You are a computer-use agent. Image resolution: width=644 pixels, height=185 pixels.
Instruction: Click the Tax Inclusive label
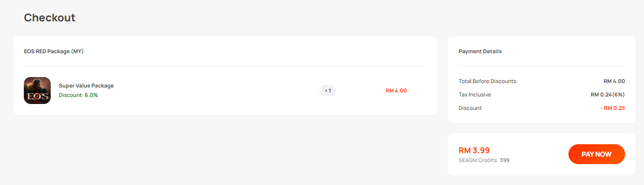[x=475, y=94]
